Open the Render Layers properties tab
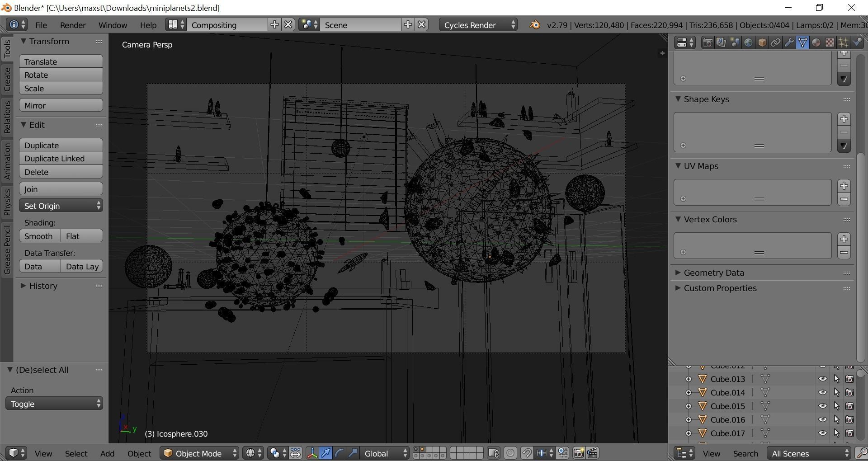 (721, 42)
